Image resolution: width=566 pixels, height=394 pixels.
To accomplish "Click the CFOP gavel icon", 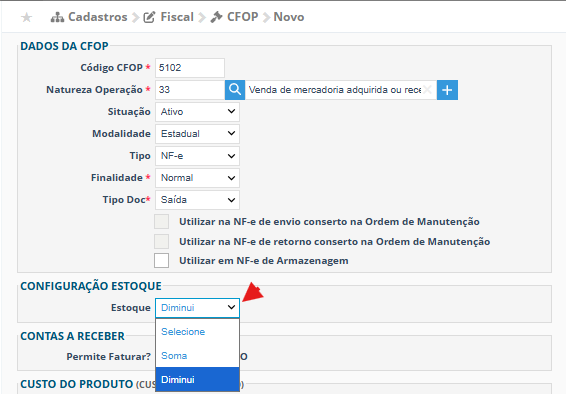I will click(x=216, y=17).
